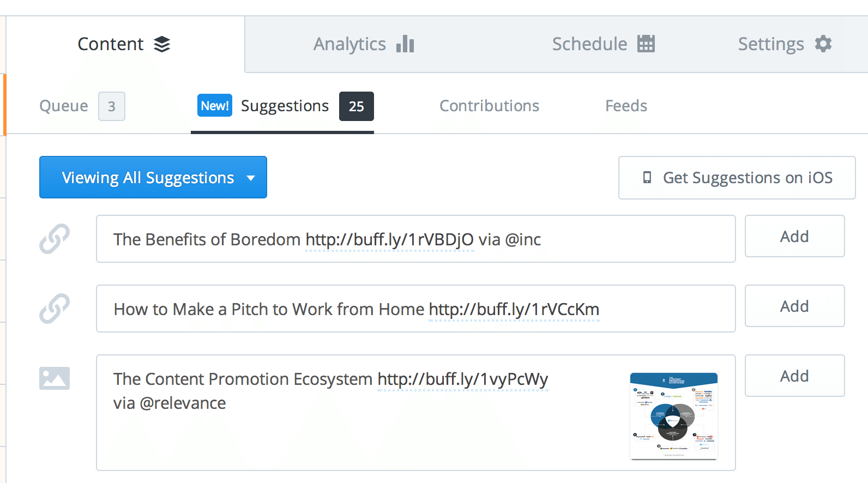Switch to the Queue tab
This screenshot has height=483, width=868.
tap(63, 106)
